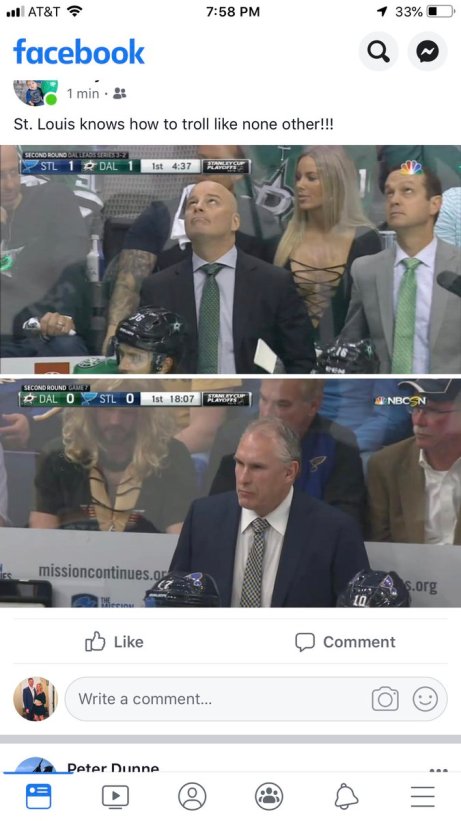
Task: Open Notifications bell icon
Action: (x=346, y=796)
